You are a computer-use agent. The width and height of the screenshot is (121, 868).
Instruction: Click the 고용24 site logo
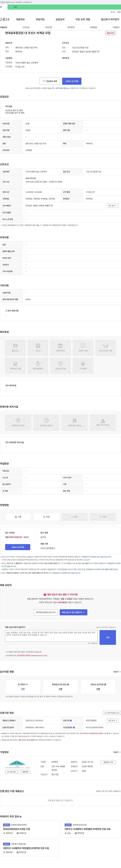coord(5,20)
